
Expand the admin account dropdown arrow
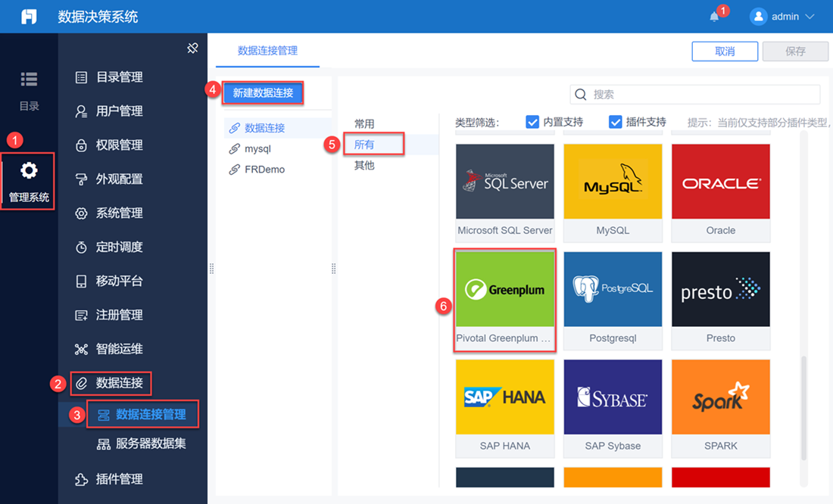pyautogui.click(x=810, y=17)
